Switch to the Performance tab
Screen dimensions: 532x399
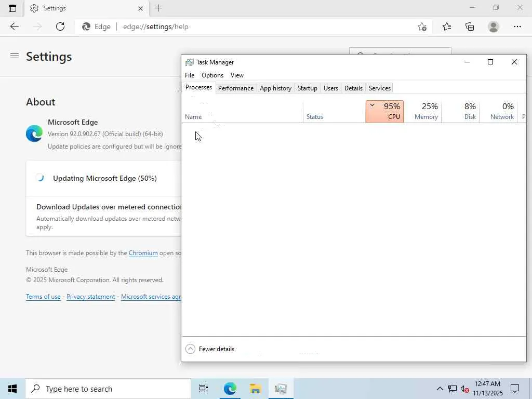click(x=236, y=88)
